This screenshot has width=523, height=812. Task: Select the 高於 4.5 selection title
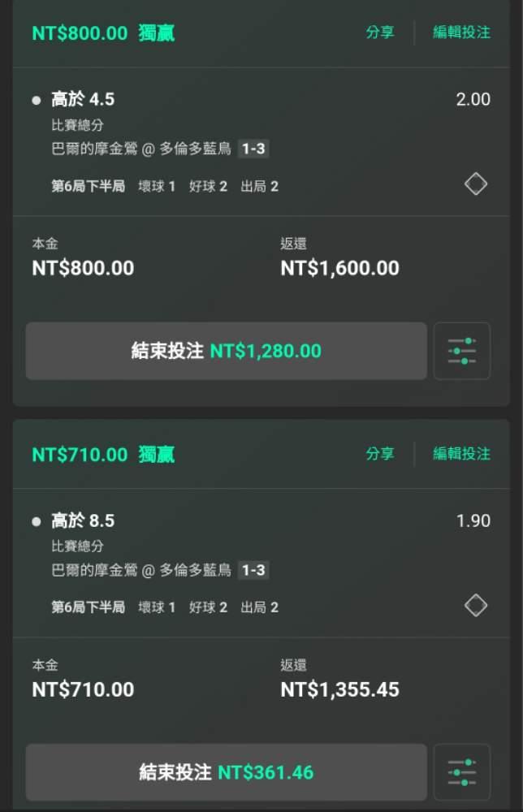pos(83,100)
